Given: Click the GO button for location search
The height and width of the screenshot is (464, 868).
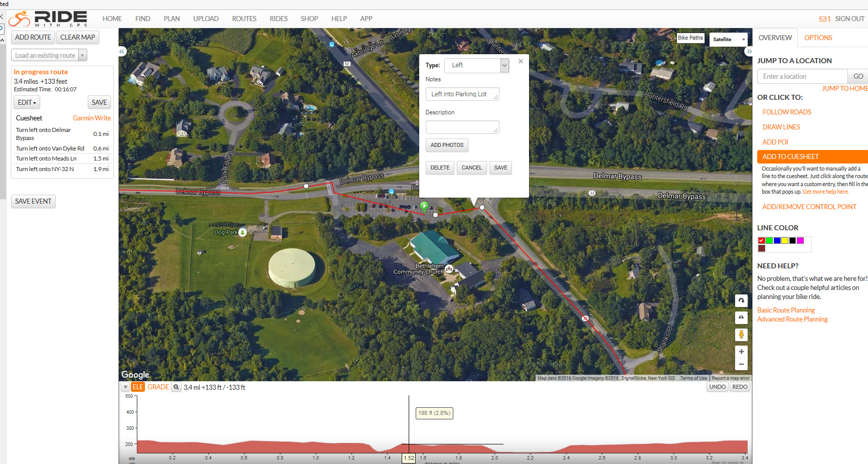Looking at the screenshot, I should tap(858, 76).
